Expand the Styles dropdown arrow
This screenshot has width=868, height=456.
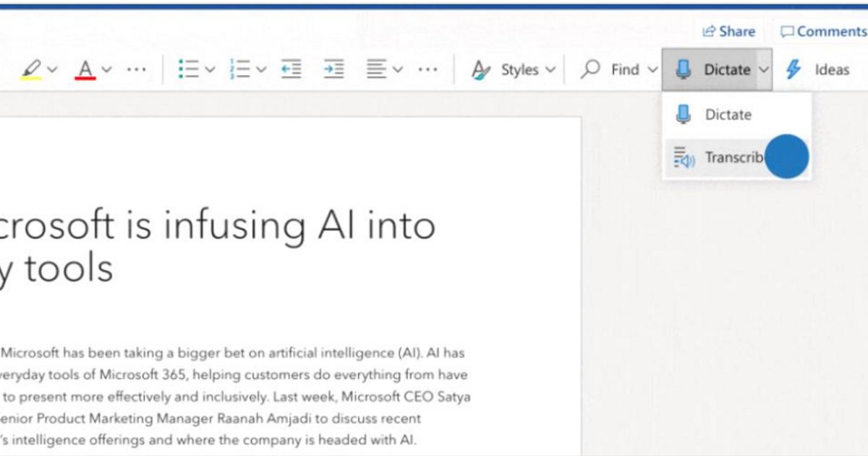550,69
